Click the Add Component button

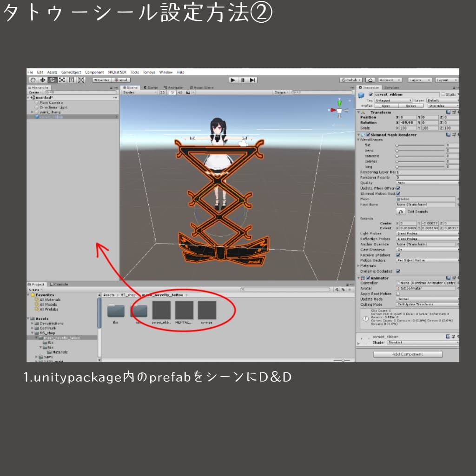tap(408, 354)
